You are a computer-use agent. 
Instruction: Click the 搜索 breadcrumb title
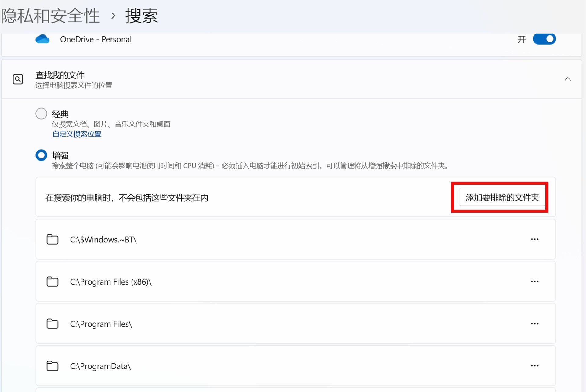[142, 16]
